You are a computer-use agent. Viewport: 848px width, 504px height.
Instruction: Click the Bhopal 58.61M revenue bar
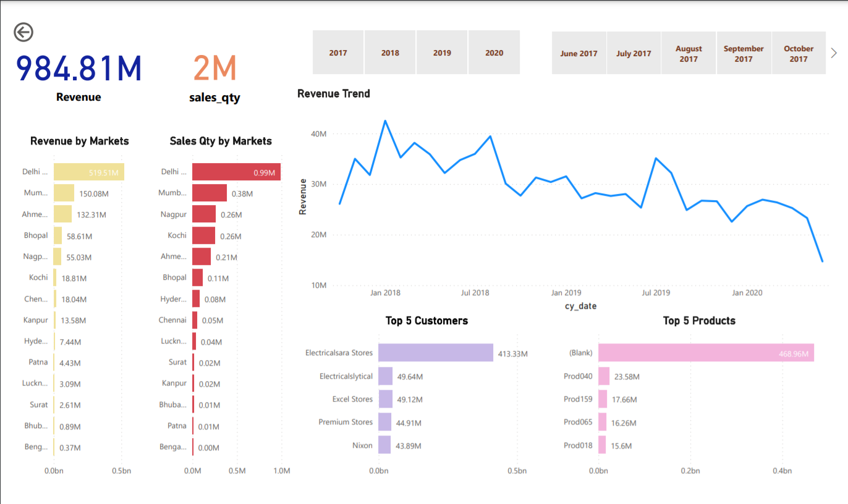pos(57,235)
